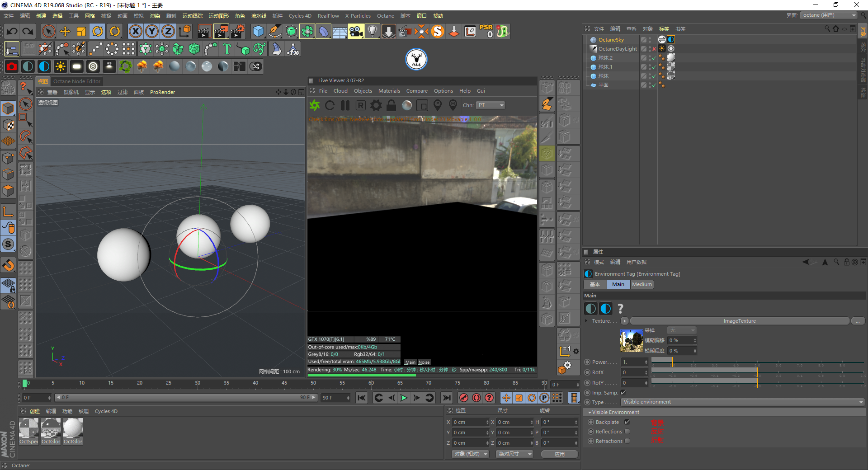
Task: Send scene and restart render in Live Viewer
Action: tap(315, 105)
